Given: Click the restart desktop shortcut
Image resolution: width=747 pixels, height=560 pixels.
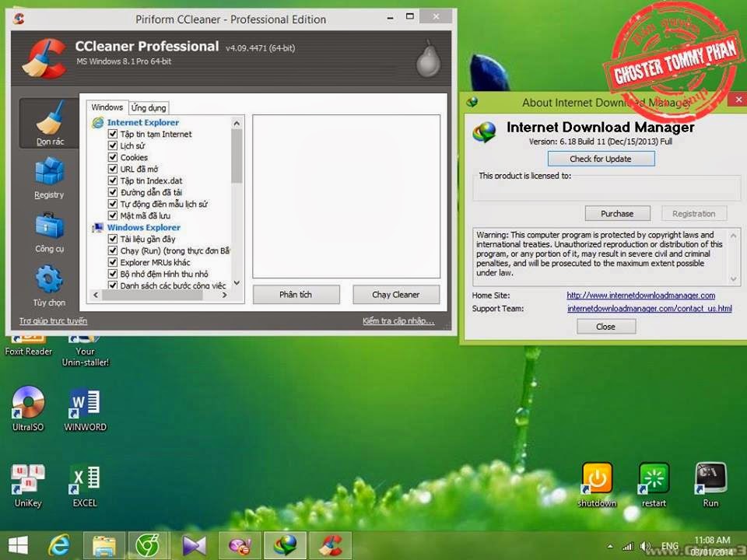Looking at the screenshot, I should click(654, 485).
